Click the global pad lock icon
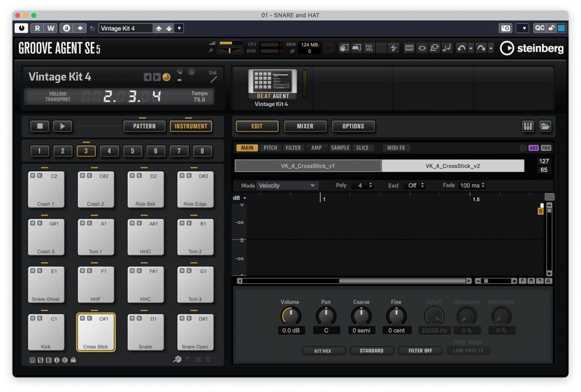This screenshot has height=392, width=581. (x=73, y=360)
